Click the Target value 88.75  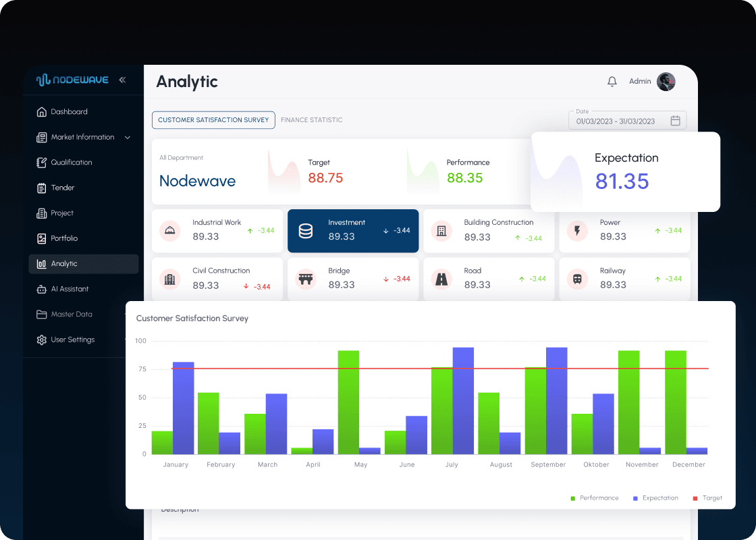point(325,178)
